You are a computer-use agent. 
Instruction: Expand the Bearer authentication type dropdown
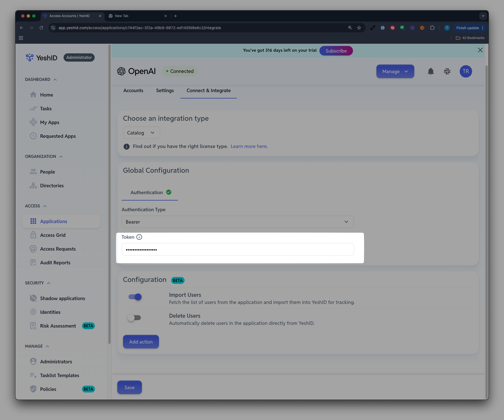point(238,222)
